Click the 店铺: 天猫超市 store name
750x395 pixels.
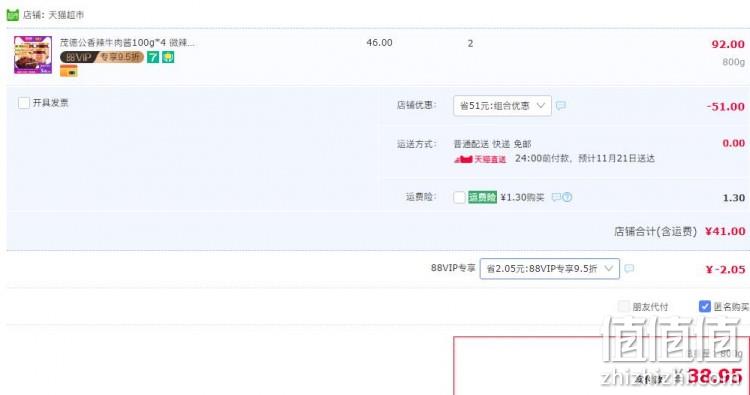pyautogui.click(x=54, y=15)
